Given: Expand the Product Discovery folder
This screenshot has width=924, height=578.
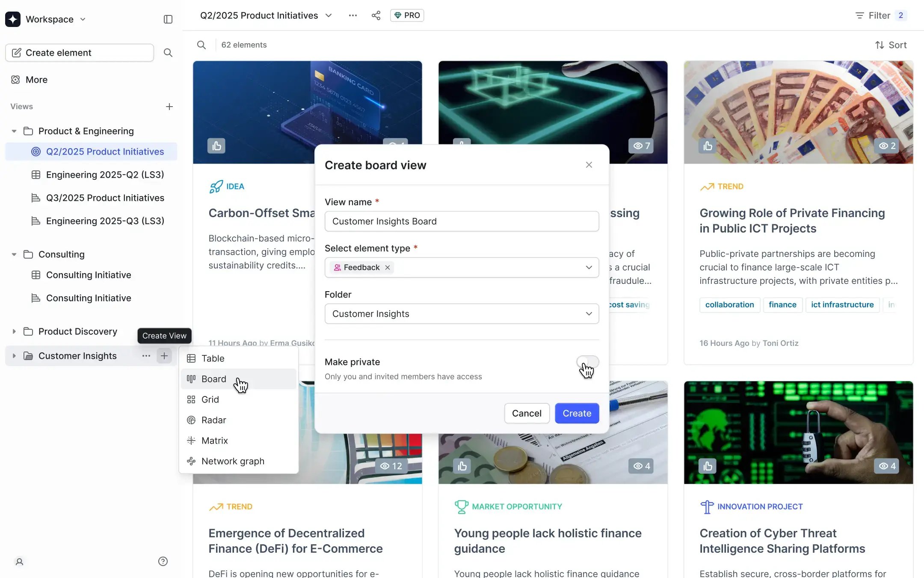Looking at the screenshot, I should (x=14, y=331).
